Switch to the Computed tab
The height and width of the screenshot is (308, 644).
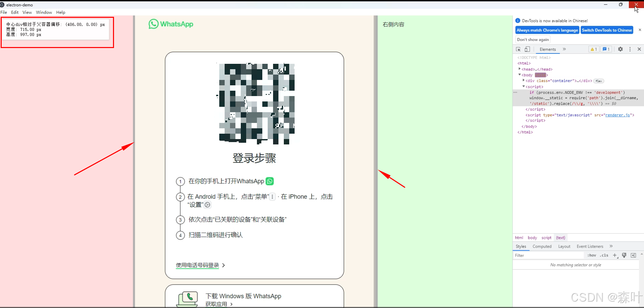(x=542, y=246)
